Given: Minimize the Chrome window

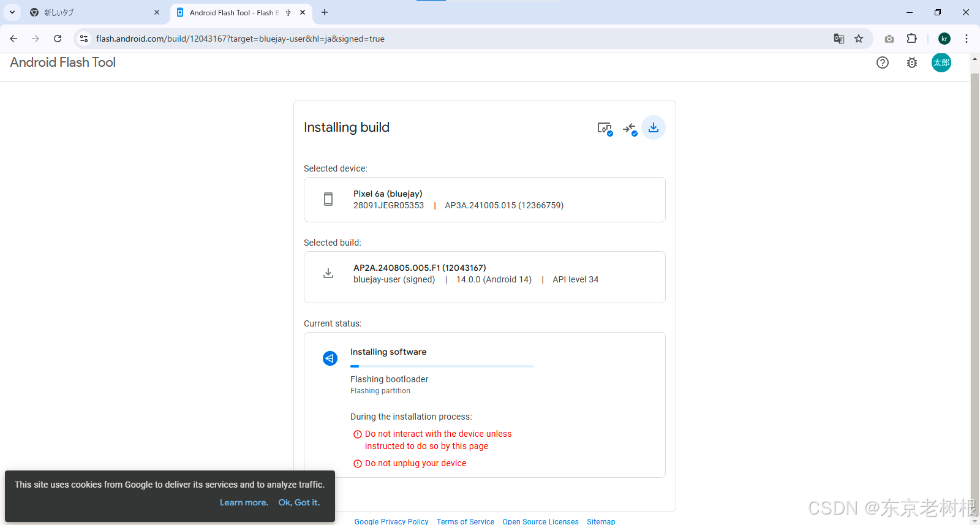Looking at the screenshot, I should coord(910,12).
